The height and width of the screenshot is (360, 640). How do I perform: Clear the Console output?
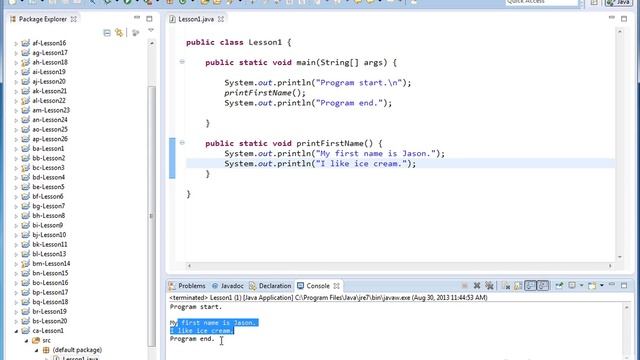point(506,286)
